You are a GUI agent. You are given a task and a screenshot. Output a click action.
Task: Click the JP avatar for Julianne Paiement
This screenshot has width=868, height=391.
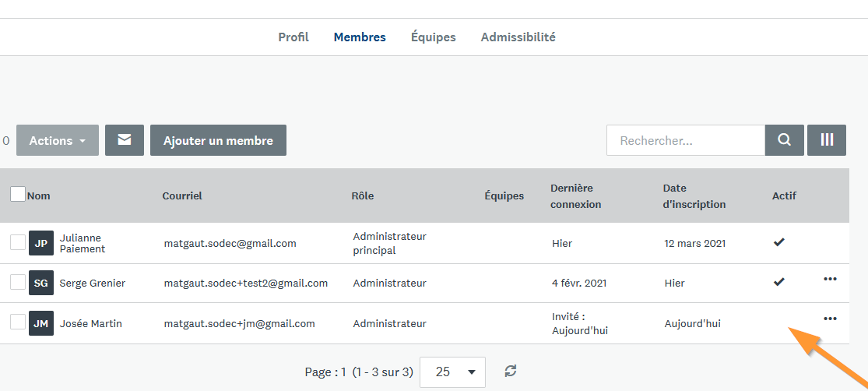[41, 243]
